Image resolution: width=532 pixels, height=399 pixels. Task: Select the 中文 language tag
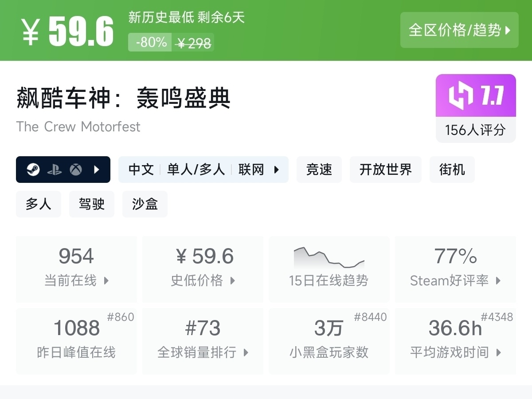pyautogui.click(x=140, y=170)
